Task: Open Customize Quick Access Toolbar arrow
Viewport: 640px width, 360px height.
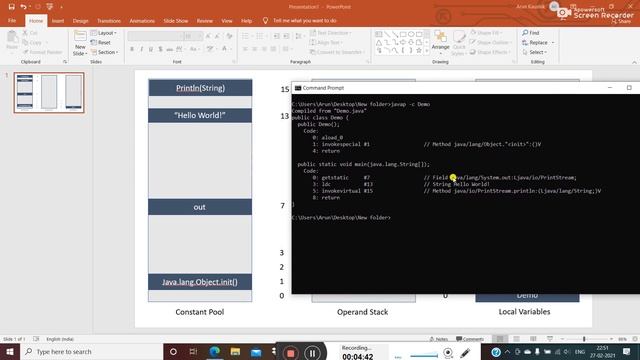Action: (61, 7)
